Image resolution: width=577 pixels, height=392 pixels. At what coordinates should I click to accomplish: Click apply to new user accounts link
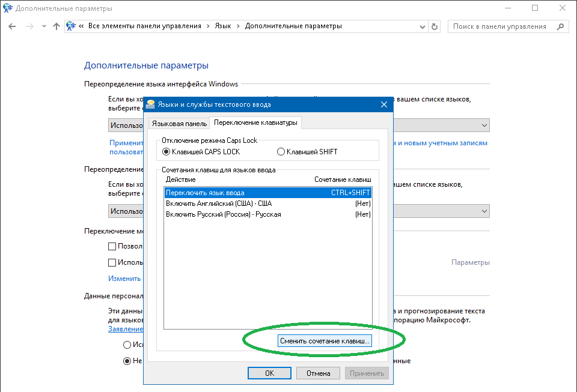[441, 143]
